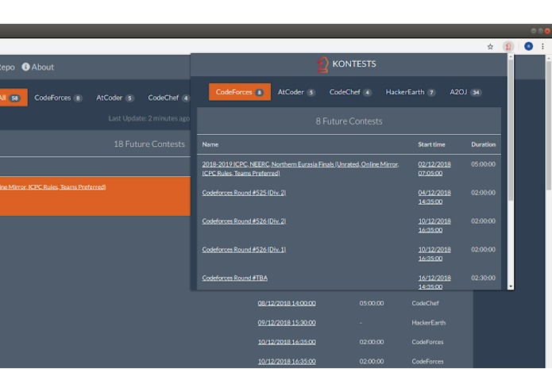
Task: Click 08/12/2018 14:00:00 link on background page
Action: tap(287, 303)
